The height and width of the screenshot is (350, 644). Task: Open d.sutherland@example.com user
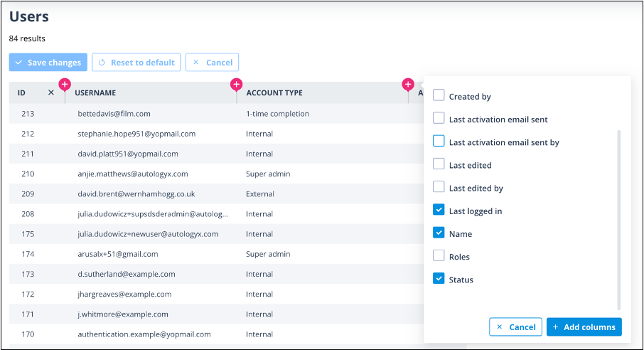click(127, 275)
